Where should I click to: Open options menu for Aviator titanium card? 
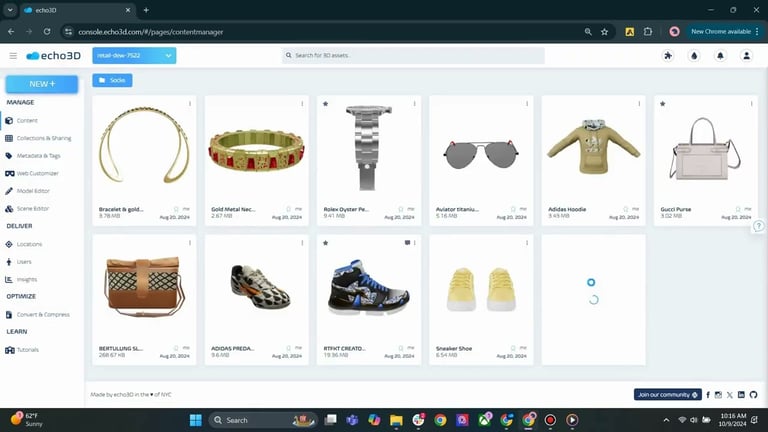(527, 104)
